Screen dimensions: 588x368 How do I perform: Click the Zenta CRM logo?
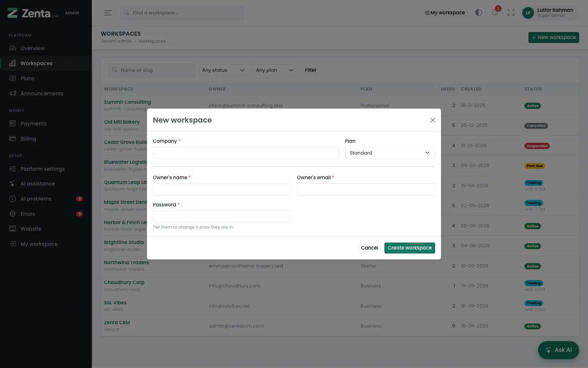[x=33, y=13]
